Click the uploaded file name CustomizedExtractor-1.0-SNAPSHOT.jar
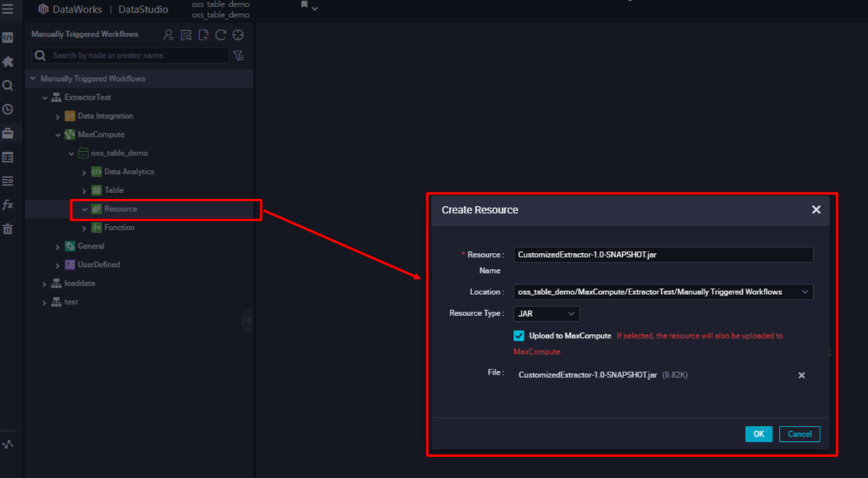 [587, 375]
